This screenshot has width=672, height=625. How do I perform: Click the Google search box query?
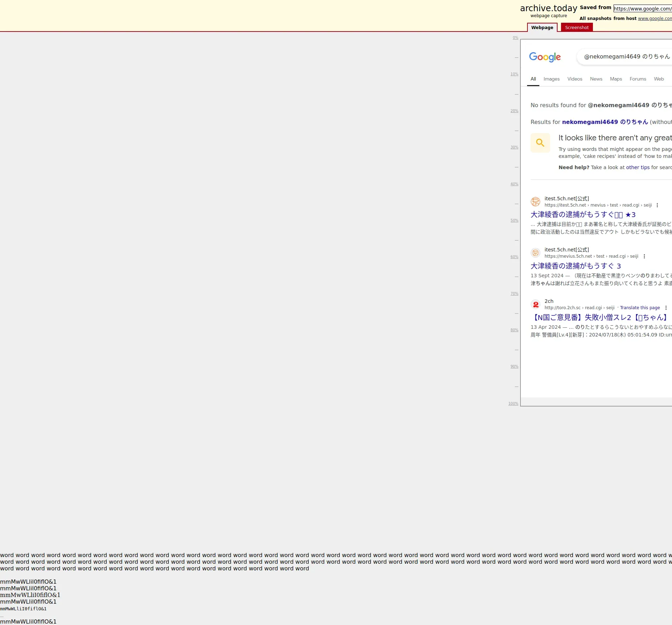coord(626,56)
